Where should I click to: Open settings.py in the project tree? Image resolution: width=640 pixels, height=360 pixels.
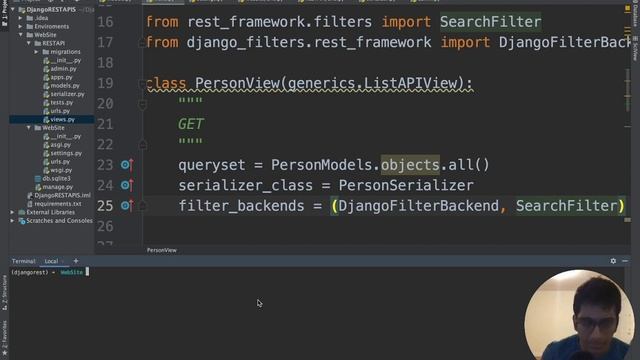[x=66, y=153]
